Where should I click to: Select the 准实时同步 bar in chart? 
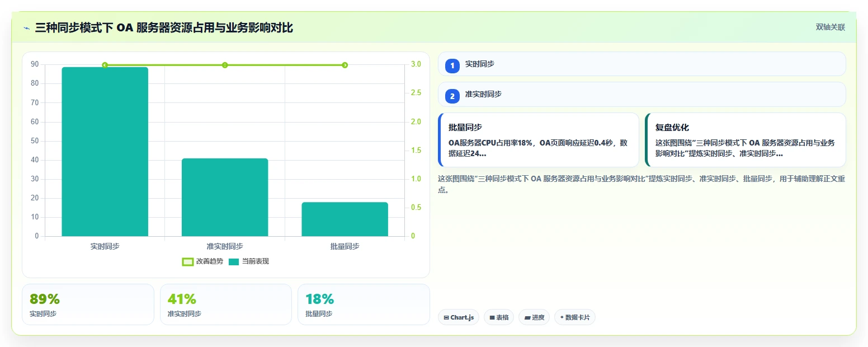coord(225,197)
